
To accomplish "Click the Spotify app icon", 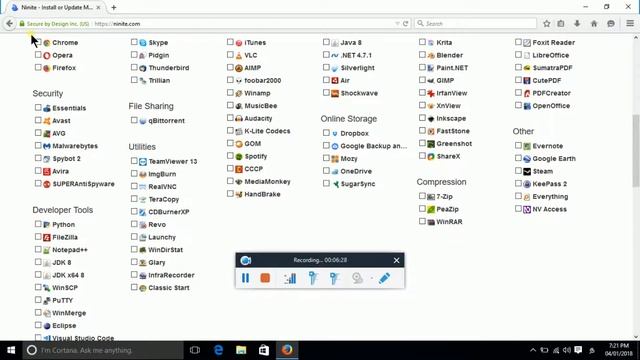I will 239,157.
